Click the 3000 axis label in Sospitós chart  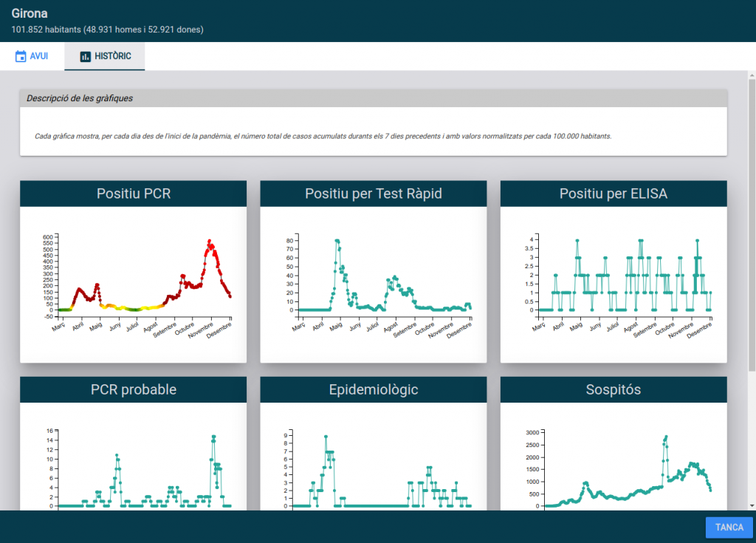[532, 433]
